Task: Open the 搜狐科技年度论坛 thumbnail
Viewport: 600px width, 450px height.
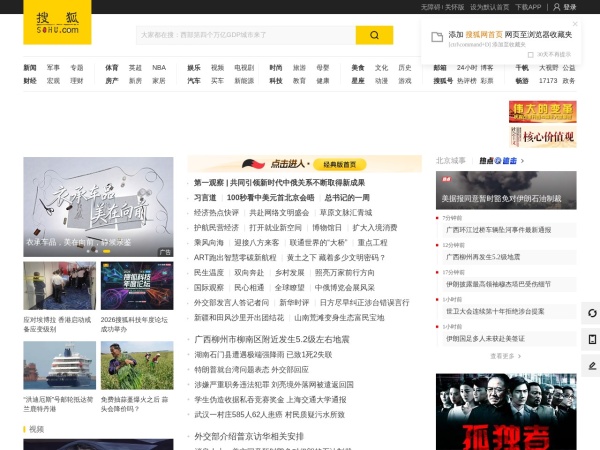Action: coord(137,286)
